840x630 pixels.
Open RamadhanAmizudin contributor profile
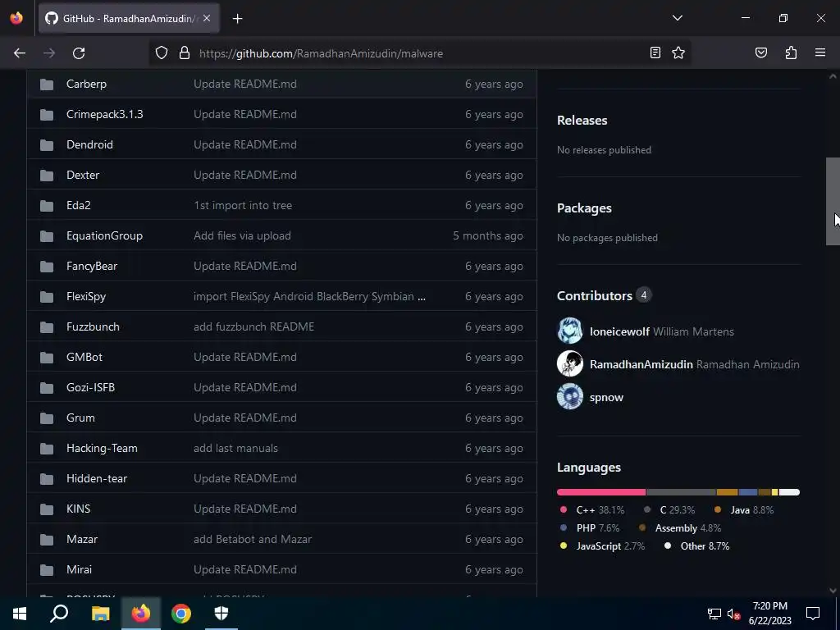[x=641, y=364]
